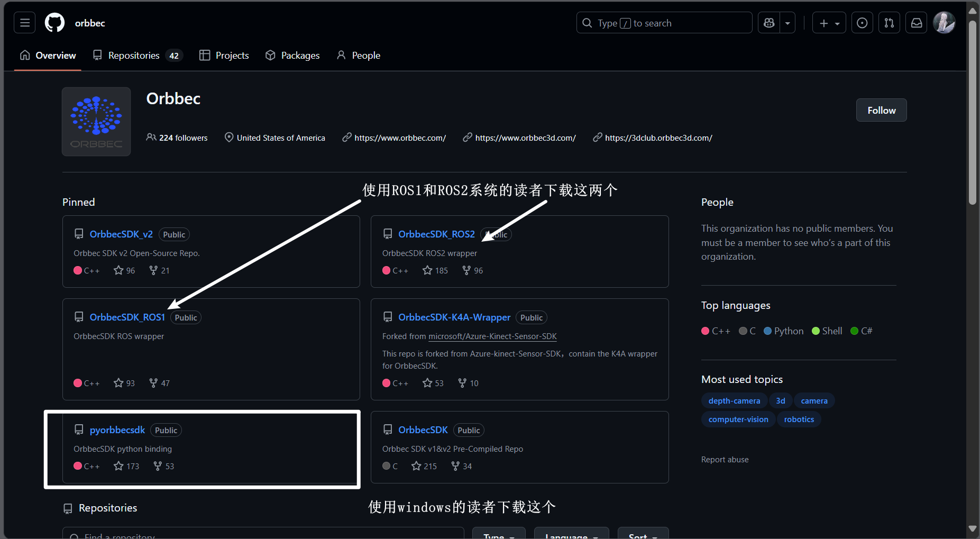Image resolution: width=980 pixels, height=539 pixels.
Task: Click the GitHub logo
Action: (54, 22)
